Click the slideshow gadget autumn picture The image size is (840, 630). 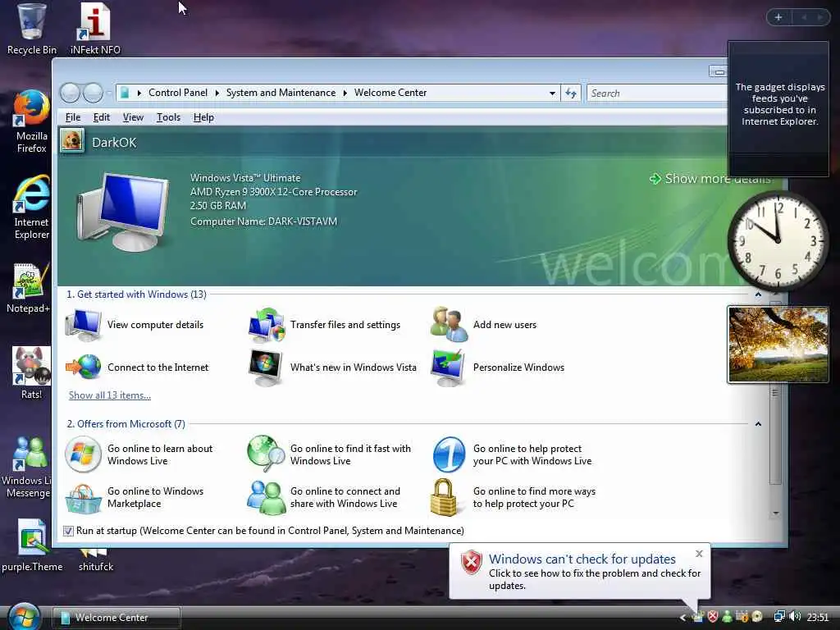click(778, 345)
